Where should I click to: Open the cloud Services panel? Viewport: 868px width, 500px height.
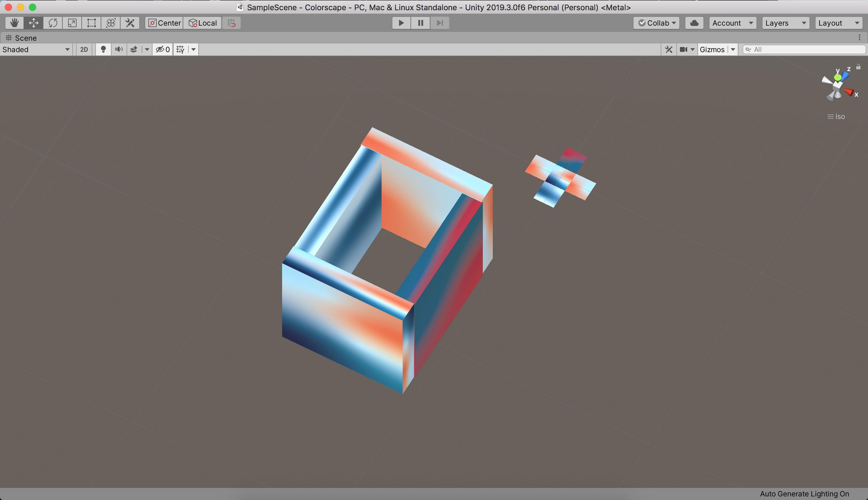click(x=694, y=23)
